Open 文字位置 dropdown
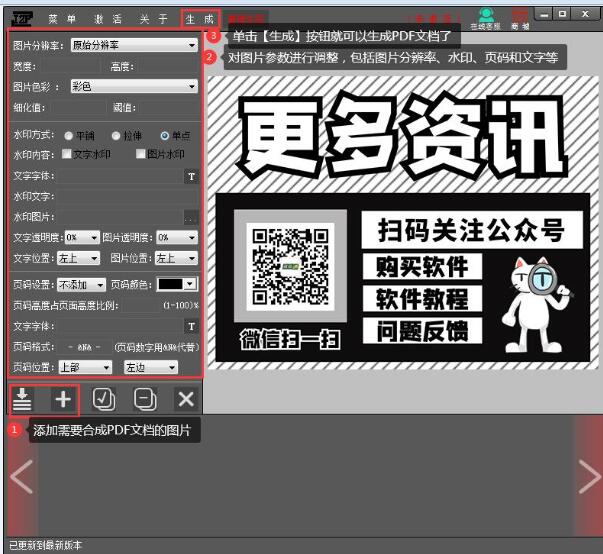The width and height of the screenshot is (603, 554). coord(78,258)
